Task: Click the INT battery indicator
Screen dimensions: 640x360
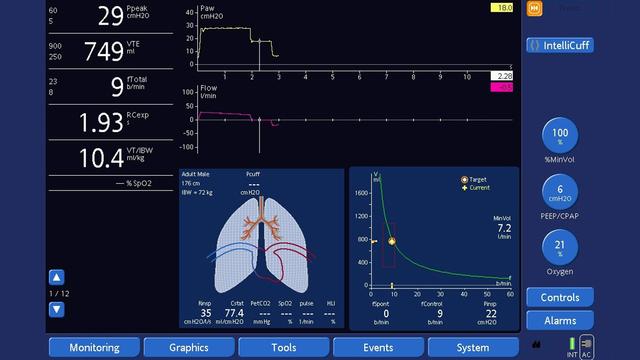Action: [572, 347]
